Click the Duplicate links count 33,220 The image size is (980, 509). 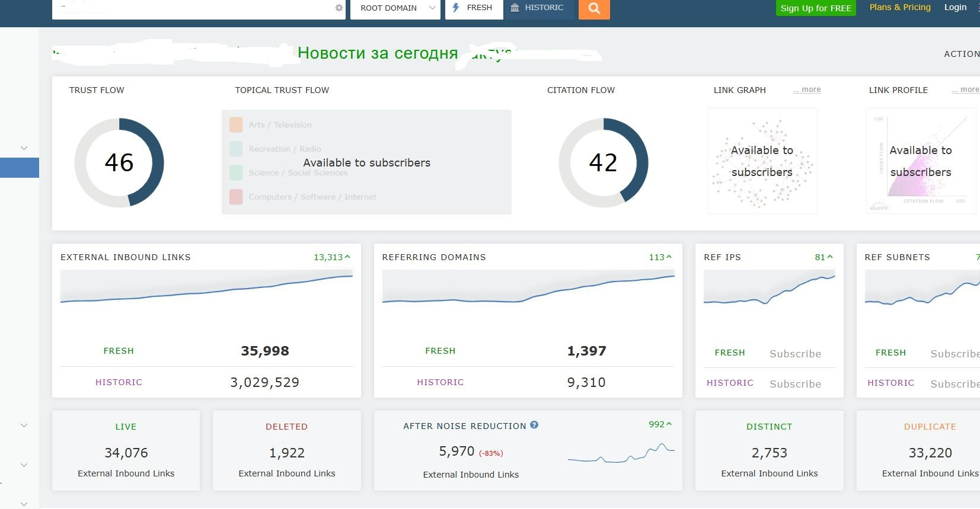coord(930,453)
